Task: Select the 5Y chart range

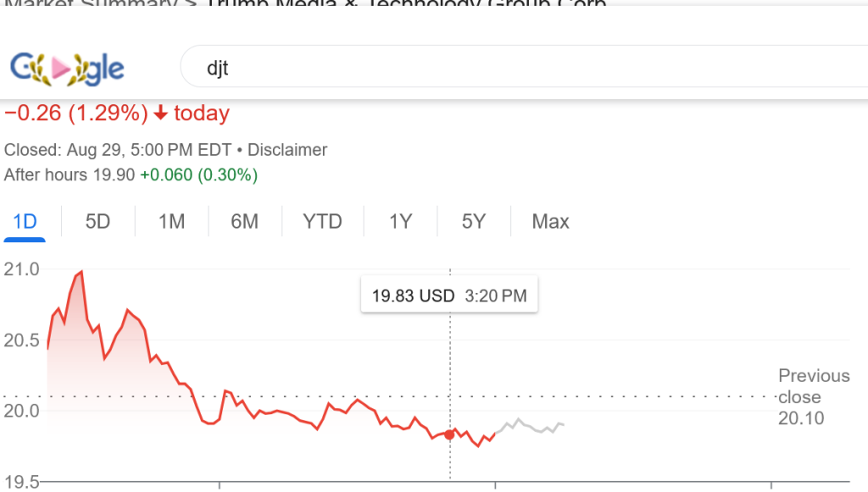Action: 474,222
